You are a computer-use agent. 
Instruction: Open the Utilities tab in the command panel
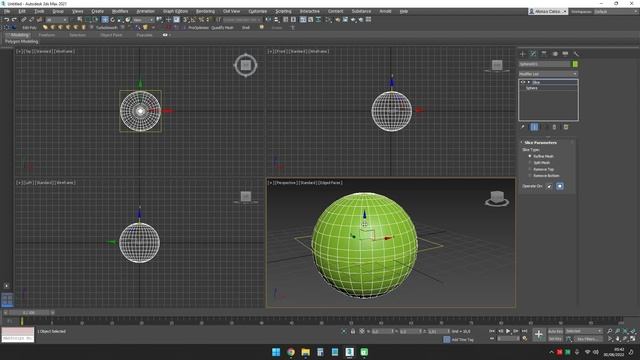pyautogui.click(x=576, y=54)
